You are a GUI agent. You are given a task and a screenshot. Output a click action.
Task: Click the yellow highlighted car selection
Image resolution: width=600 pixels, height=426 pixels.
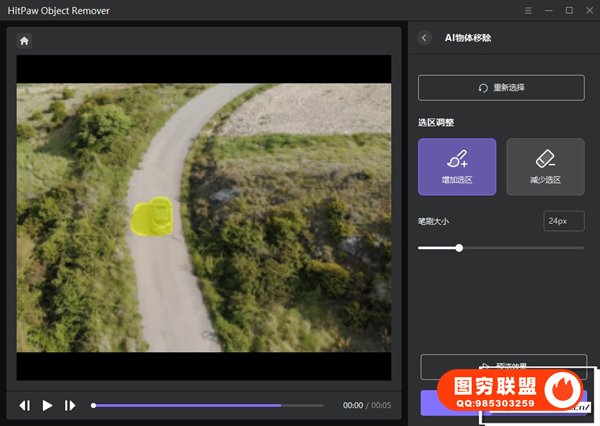click(x=153, y=216)
